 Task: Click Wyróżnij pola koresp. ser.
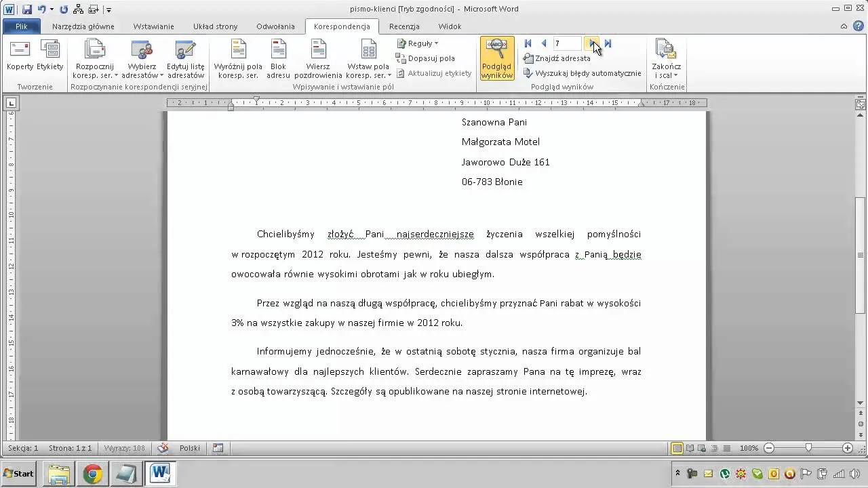click(x=238, y=60)
